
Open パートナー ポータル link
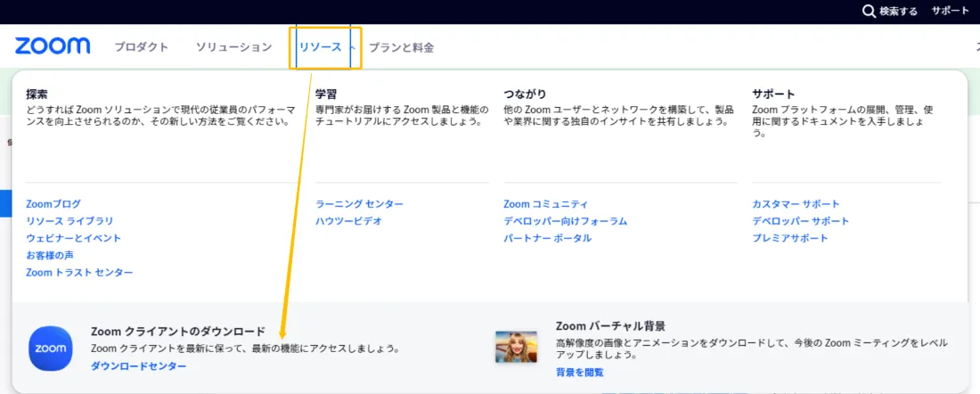(548, 238)
